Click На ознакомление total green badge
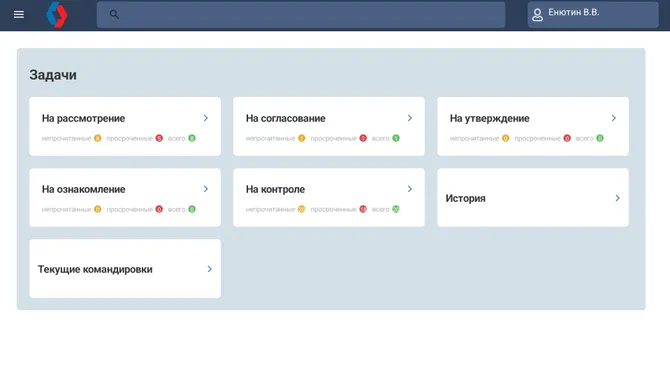The height and width of the screenshot is (376, 670). tap(192, 209)
